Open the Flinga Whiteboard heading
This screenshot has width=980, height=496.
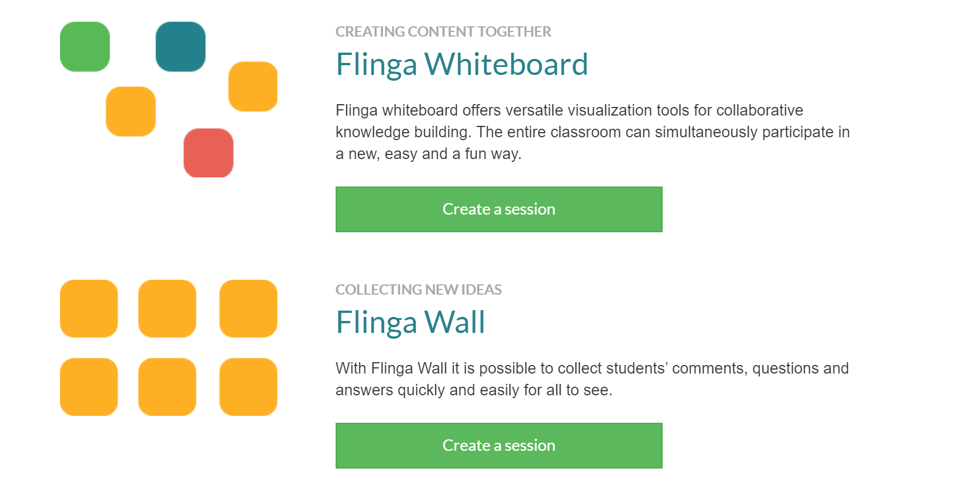[462, 64]
